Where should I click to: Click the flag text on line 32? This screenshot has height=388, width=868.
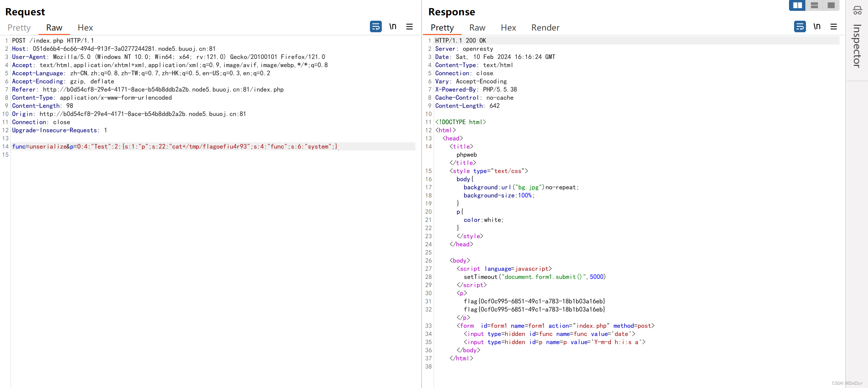point(534,310)
